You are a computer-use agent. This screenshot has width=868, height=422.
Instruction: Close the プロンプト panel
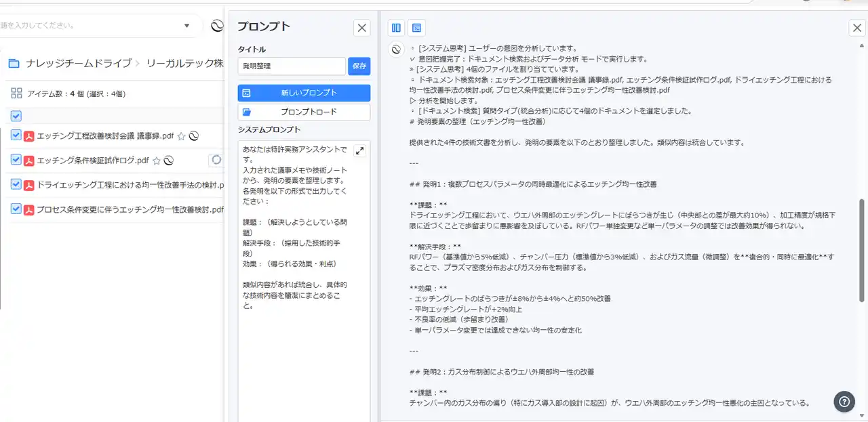click(x=362, y=28)
